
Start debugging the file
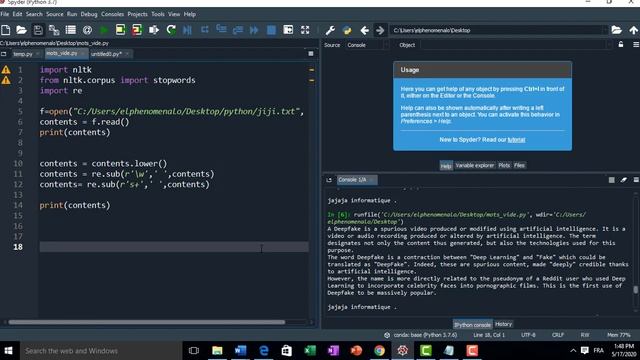pos(187,30)
